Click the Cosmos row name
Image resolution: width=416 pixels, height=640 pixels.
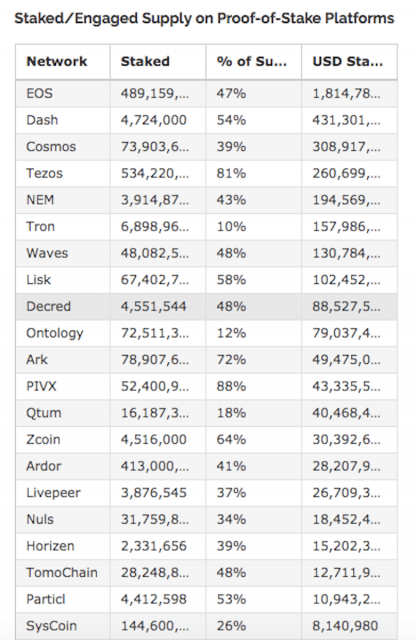pyautogui.click(x=51, y=147)
